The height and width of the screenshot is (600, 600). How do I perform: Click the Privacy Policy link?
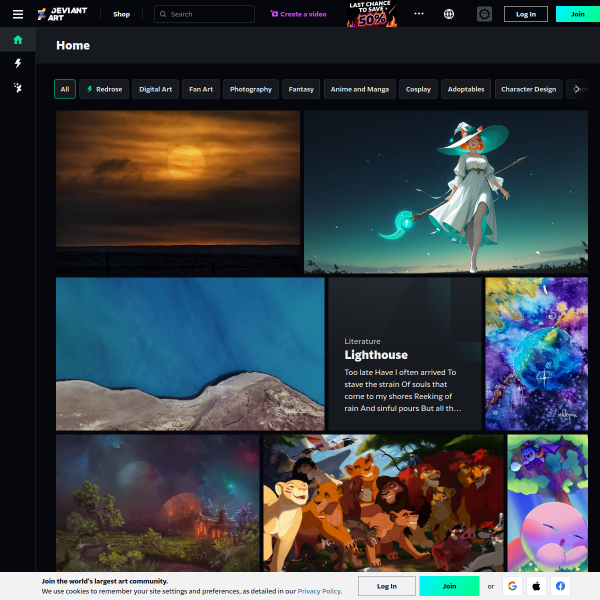pyautogui.click(x=320, y=591)
